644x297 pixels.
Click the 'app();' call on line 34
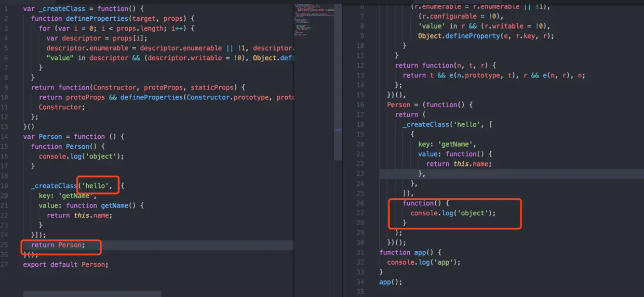(x=391, y=282)
